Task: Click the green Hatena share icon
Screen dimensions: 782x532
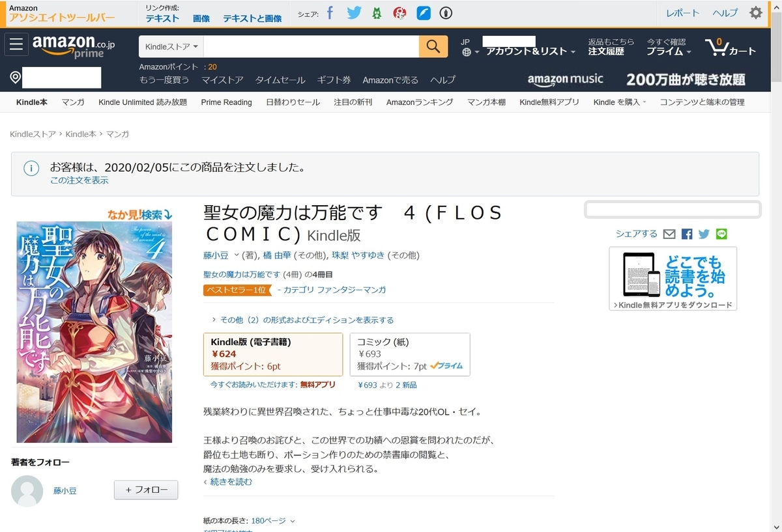Action: pyautogui.click(x=377, y=13)
